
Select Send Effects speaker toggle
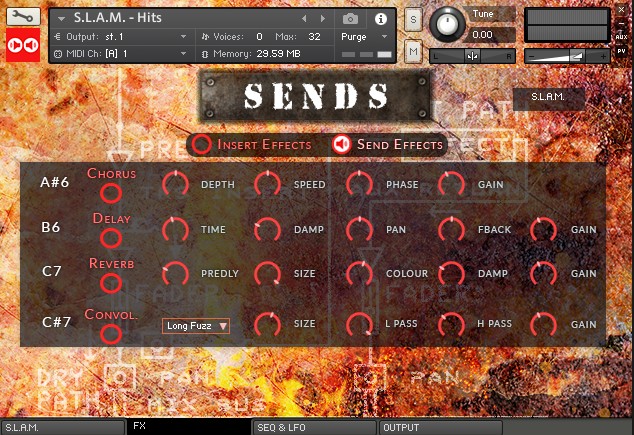tap(342, 144)
